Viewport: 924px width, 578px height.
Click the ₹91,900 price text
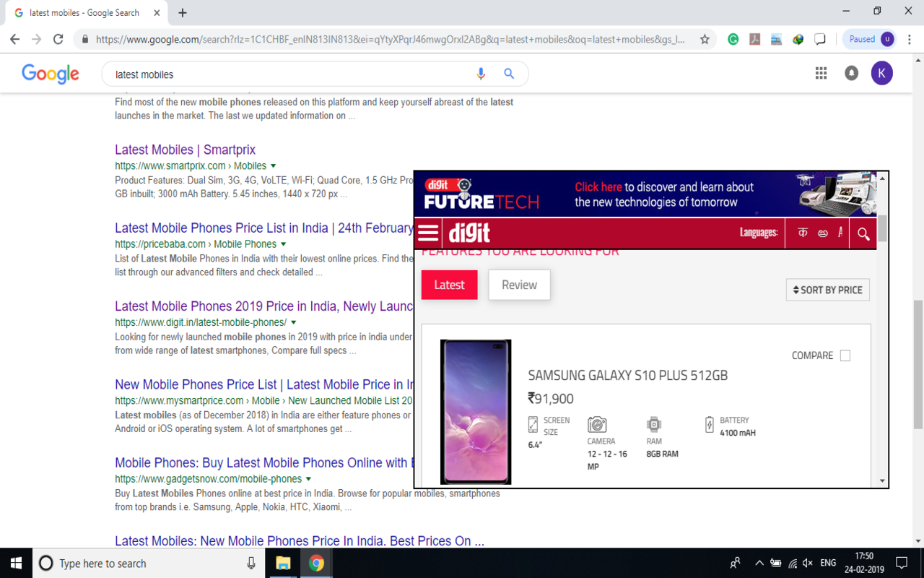coord(551,399)
